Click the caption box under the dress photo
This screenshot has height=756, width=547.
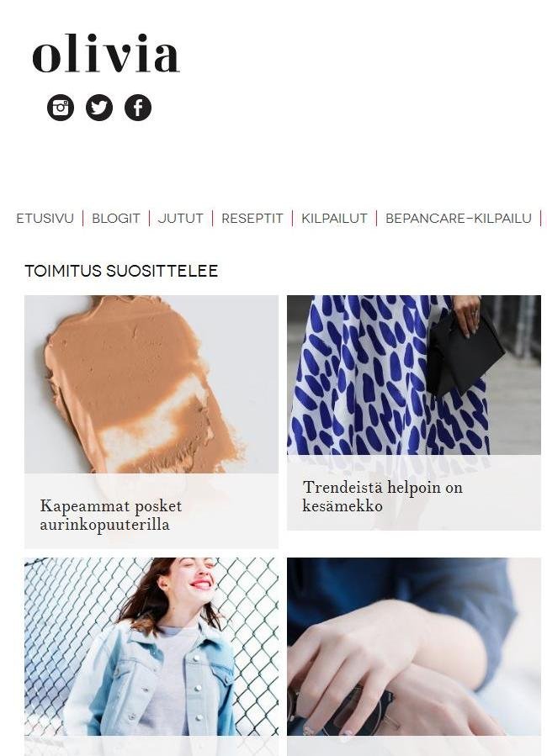414,493
